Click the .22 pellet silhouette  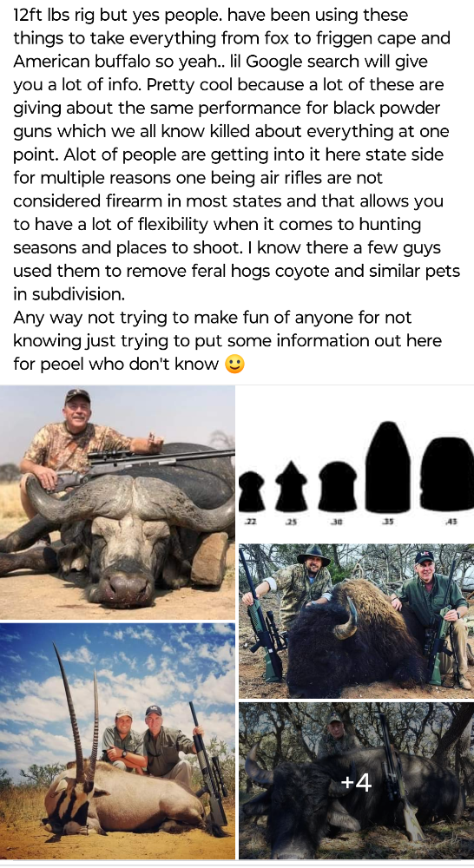click(x=252, y=491)
